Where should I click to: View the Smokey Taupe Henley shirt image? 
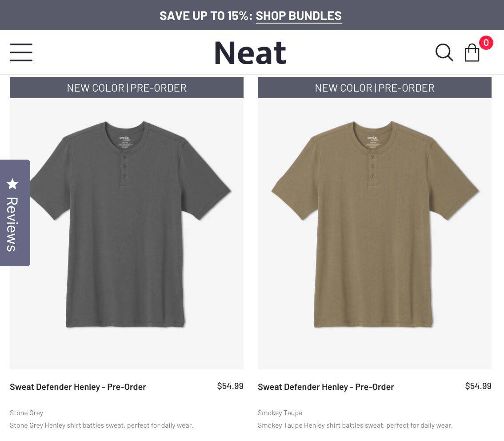(375, 225)
